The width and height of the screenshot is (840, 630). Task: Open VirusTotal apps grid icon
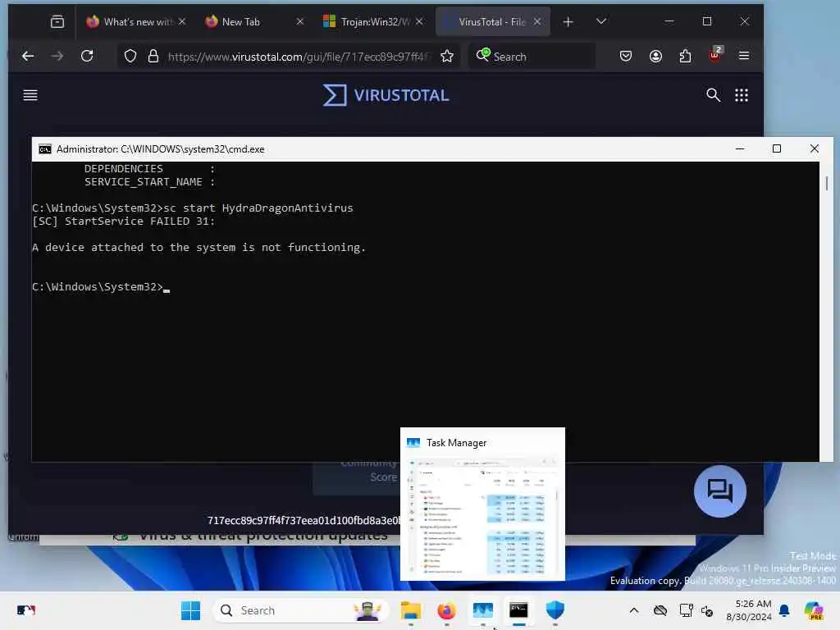[x=742, y=95]
